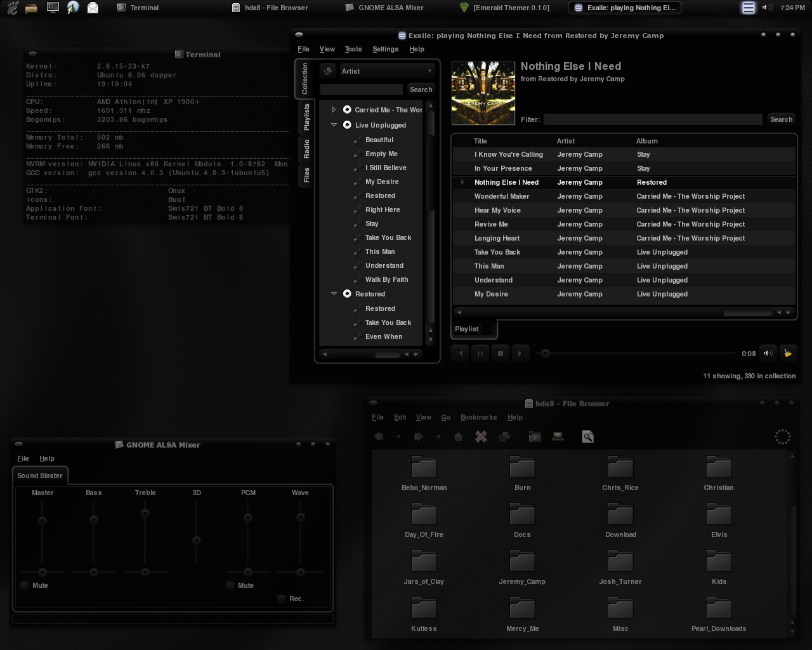The width and height of the screenshot is (812, 650).
Task: Open the Bookmarks menu in File Browser
Action: [x=478, y=417]
